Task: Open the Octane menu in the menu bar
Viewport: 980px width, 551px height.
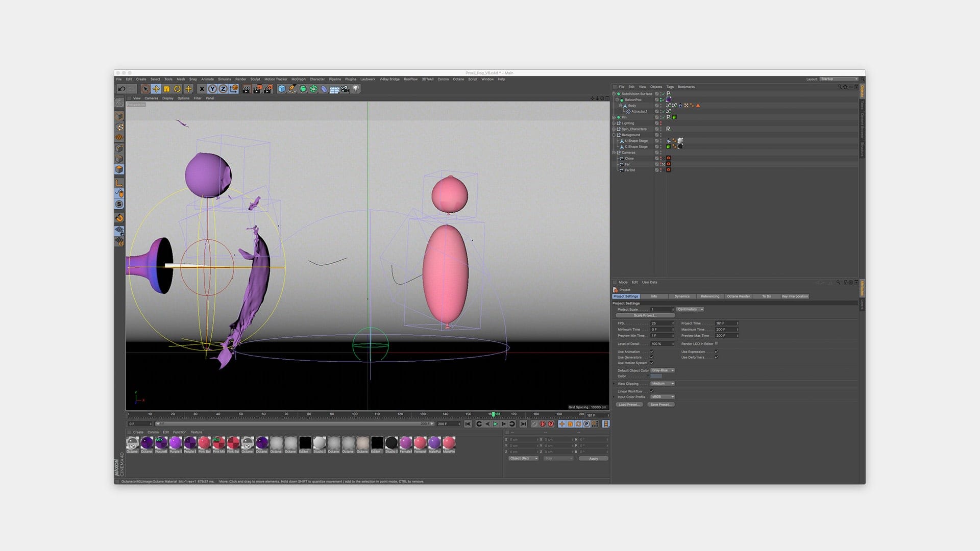Action: [458, 79]
